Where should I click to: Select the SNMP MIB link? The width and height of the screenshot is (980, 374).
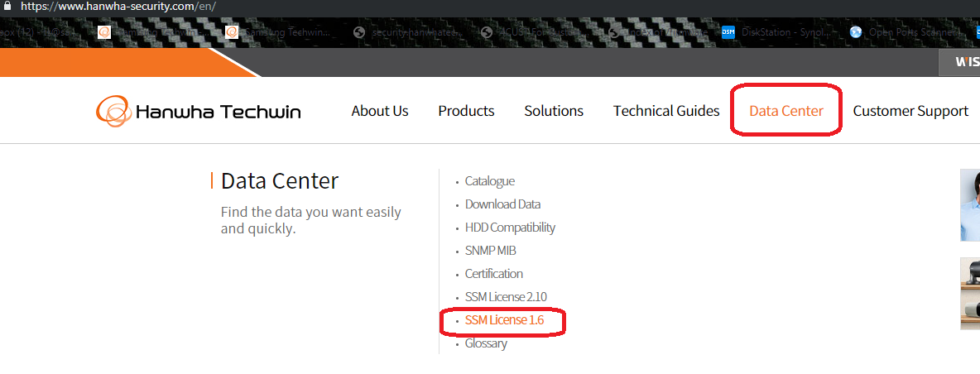(x=491, y=251)
